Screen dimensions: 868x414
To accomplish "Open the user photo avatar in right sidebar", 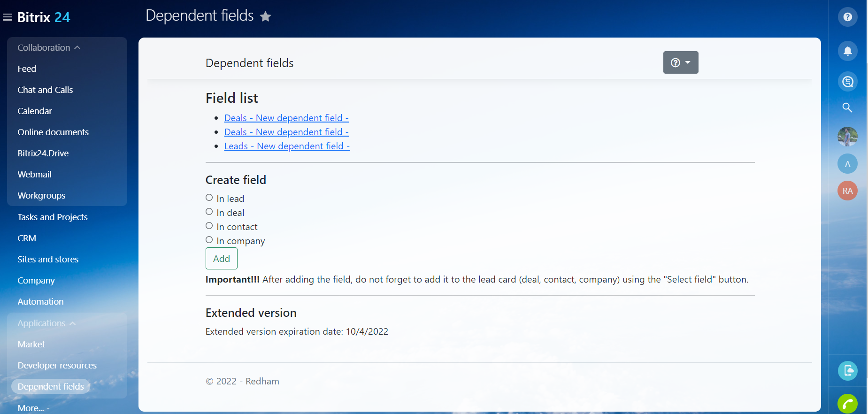I will pyautogui.click(x=847, y=137).
